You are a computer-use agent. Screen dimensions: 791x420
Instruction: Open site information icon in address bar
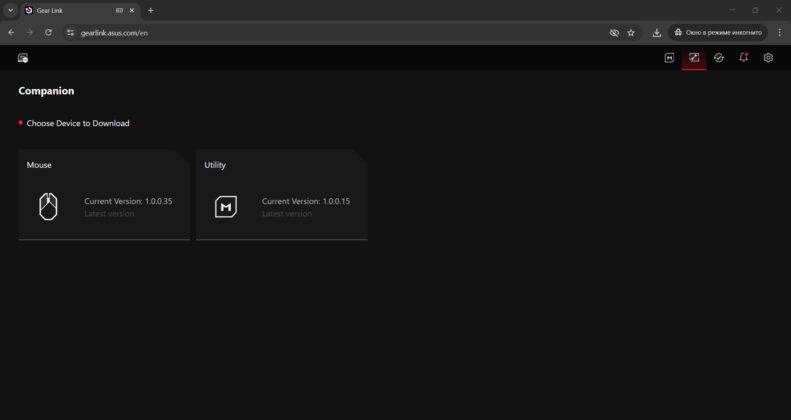pos(71,33)
